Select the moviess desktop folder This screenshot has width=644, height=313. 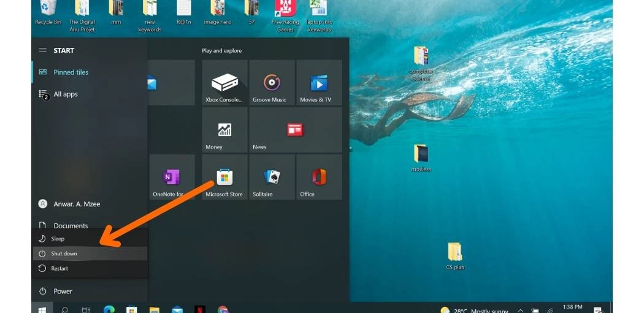click(x=421, y=158)
